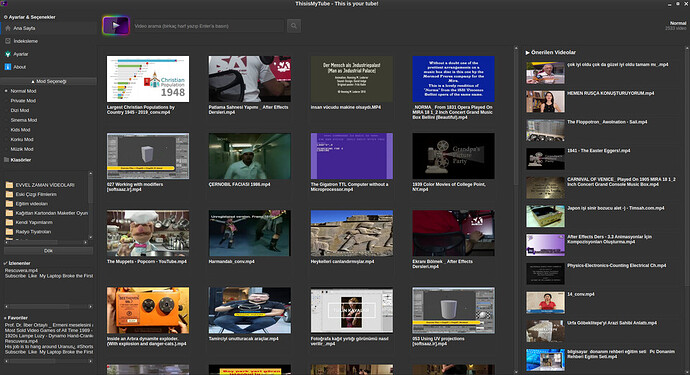Open the İndeksleme indexing page

(48, 41)
